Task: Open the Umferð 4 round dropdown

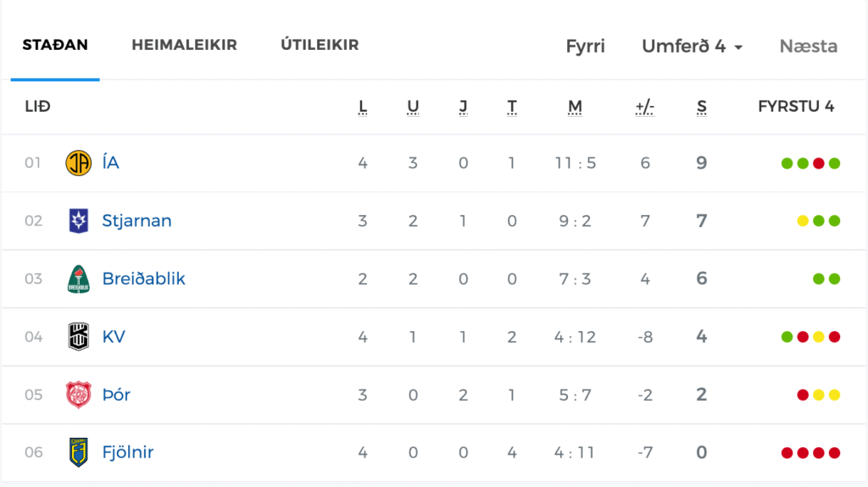Action: point(692,46)
